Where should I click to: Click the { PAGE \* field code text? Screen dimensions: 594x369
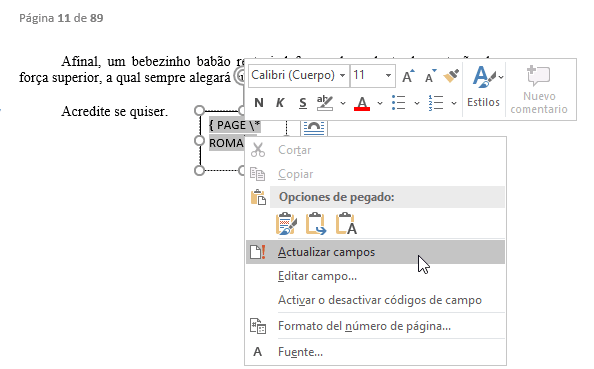(x=234, y=125)
